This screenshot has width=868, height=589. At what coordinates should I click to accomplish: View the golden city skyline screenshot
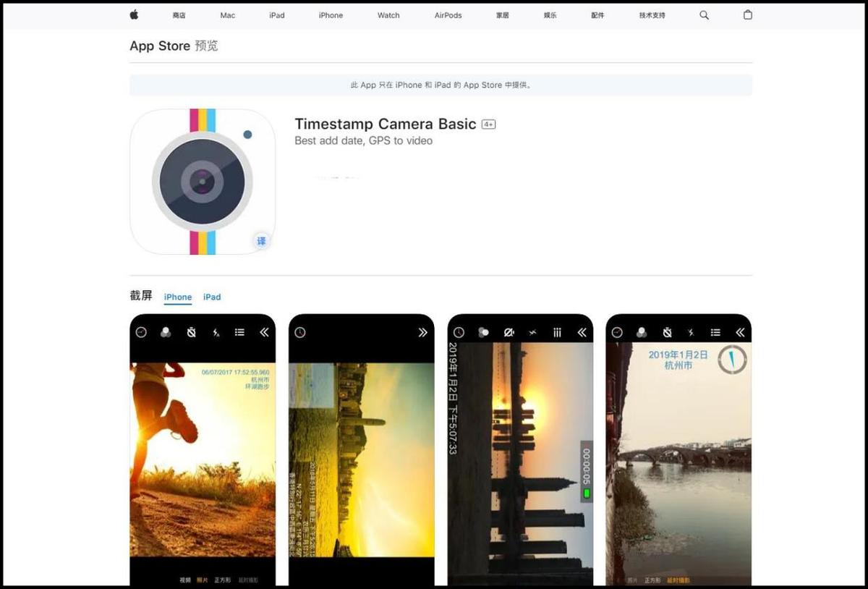[362, 449]
